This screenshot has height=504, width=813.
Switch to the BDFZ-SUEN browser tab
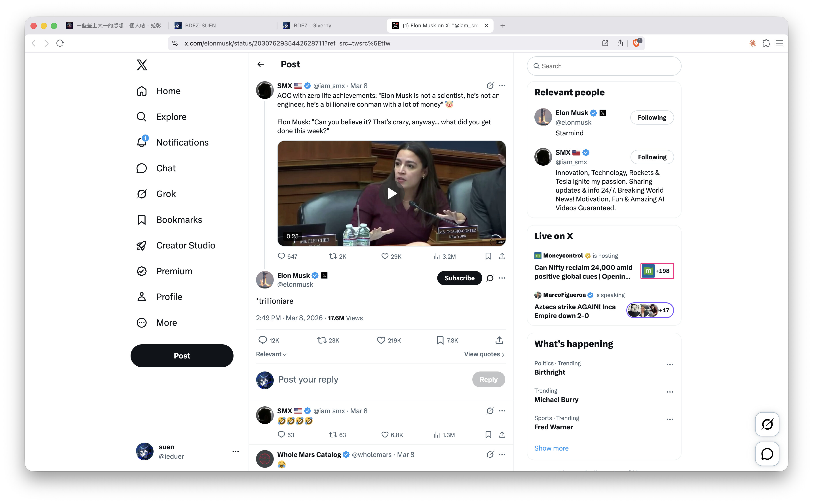pyautogui.click(x=222, y=25)
